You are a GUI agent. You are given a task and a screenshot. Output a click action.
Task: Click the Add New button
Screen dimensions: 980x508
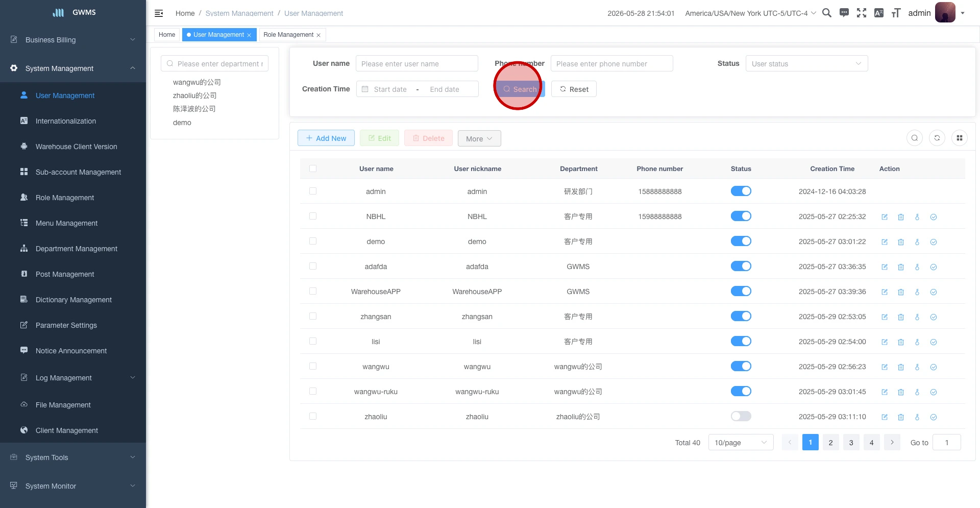pyautogui.click(x=326, y=138)
